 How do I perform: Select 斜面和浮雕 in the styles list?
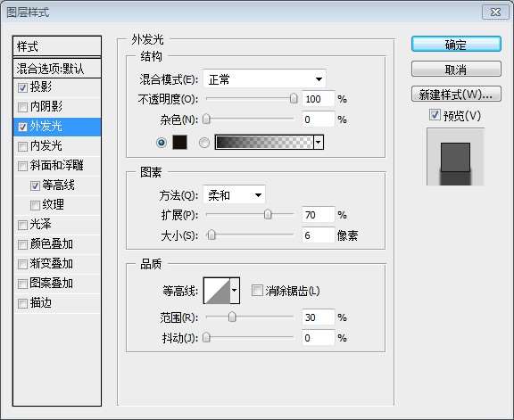(57, 166)
